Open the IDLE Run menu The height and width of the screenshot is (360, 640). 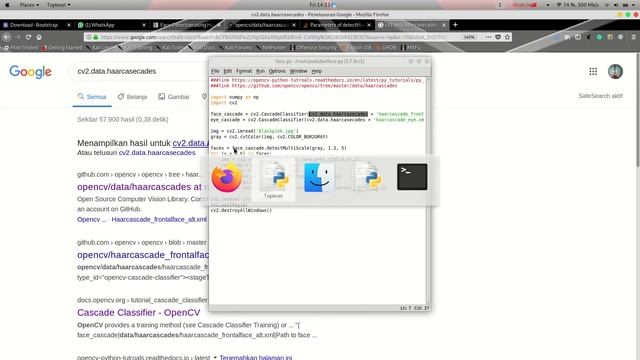point(260,71)
